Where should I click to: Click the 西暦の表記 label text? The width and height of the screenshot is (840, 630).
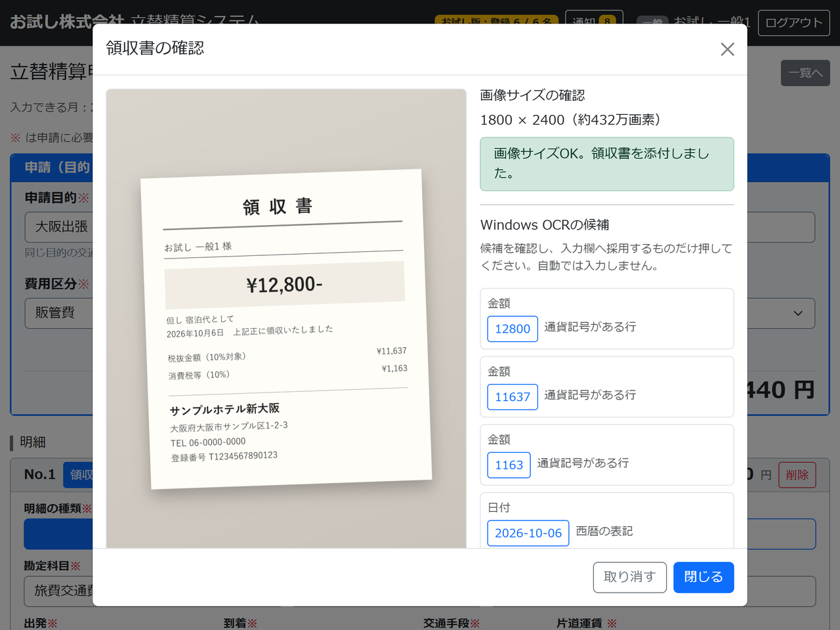pos(604,531)
